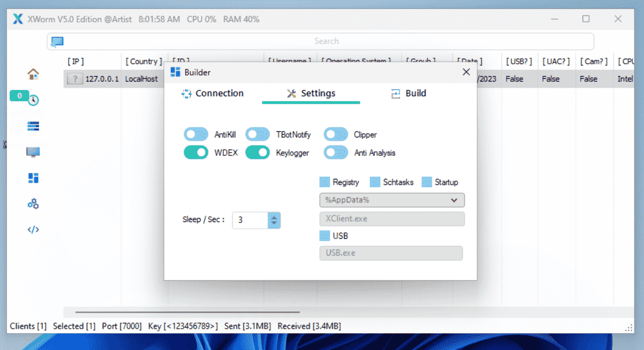The image size is (644, 350).
Task: Open the linked cubes sidebar icon
Action: (33, 204)
